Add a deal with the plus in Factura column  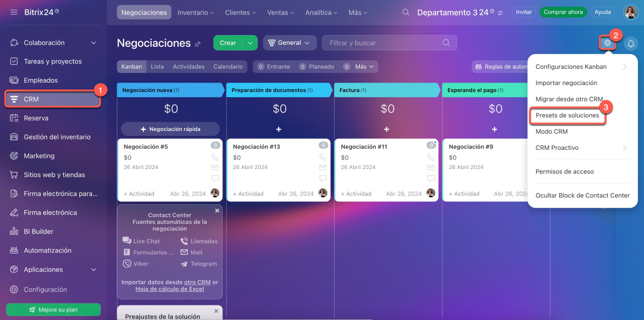click(386, 129)
